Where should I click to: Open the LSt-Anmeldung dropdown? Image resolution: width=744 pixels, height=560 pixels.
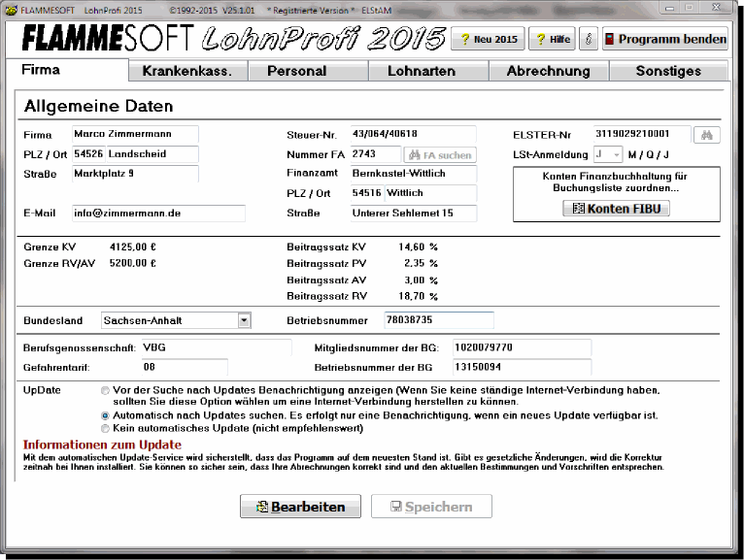point(616,154)
